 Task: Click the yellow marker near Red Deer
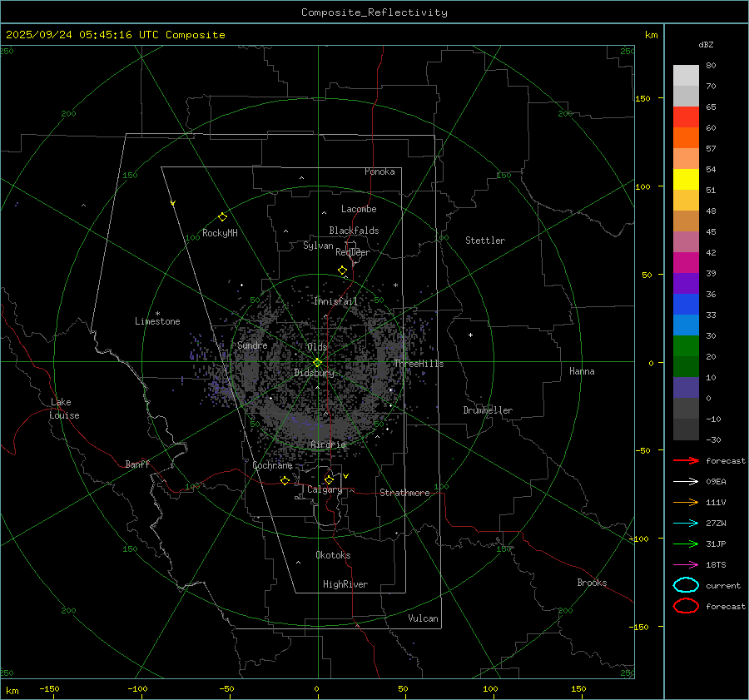[x=342, y=271]
